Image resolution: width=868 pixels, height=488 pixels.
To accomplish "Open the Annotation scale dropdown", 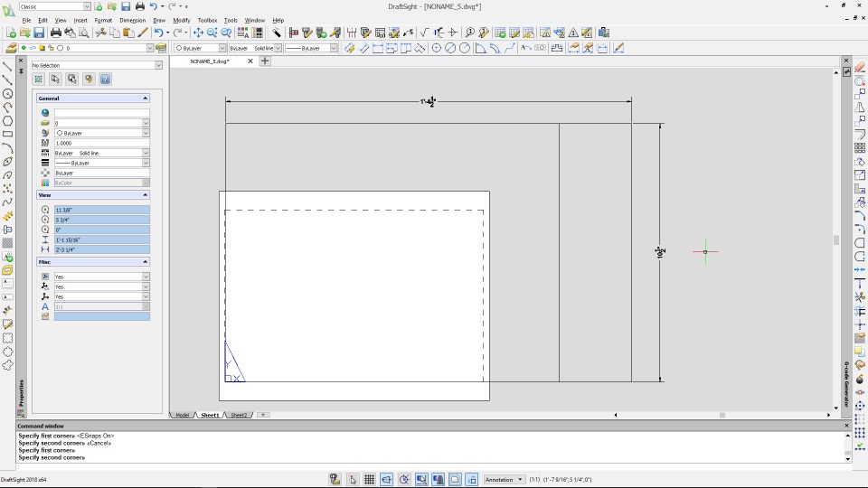I will click(505, 479).
